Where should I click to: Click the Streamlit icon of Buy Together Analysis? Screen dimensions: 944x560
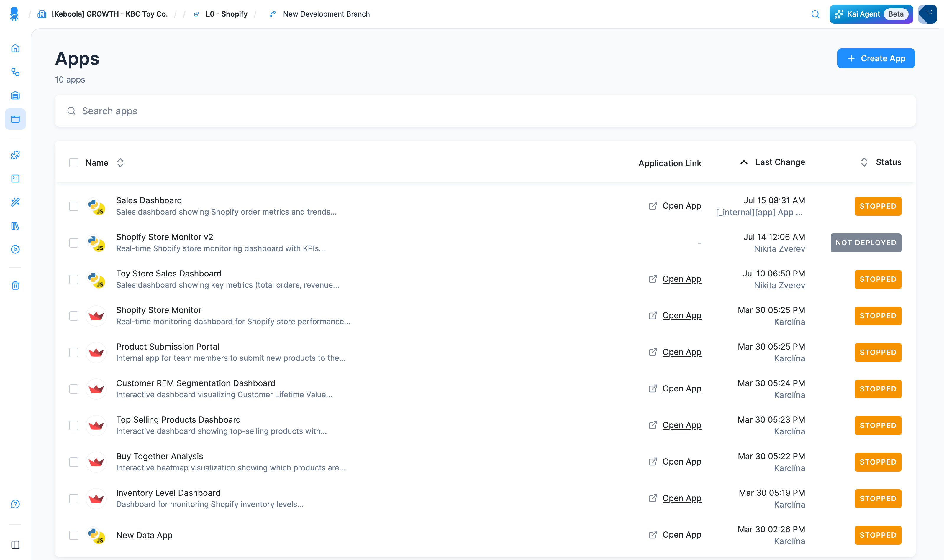point(96,462)
